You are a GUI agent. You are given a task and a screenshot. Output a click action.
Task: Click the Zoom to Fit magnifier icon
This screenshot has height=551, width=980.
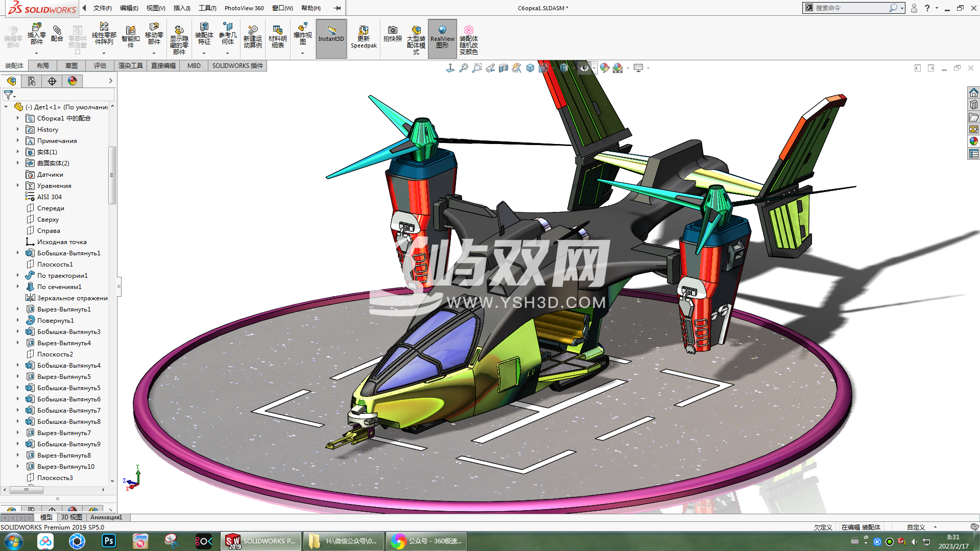tap(463, 68)
